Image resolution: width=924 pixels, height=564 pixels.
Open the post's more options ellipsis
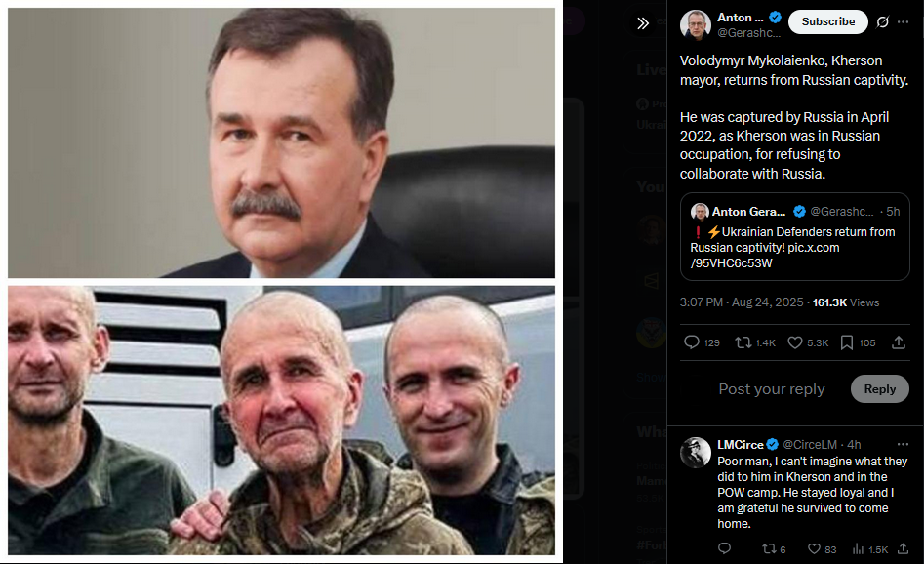(x=903, y=21)
